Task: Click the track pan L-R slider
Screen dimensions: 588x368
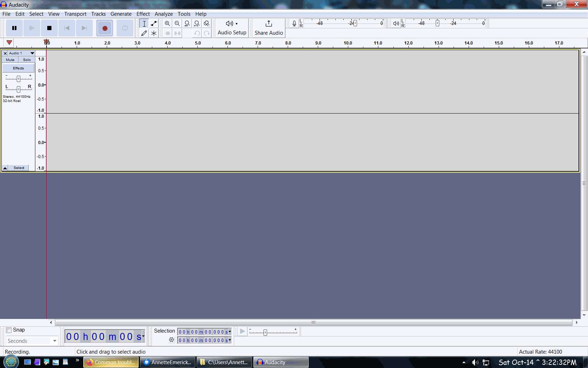Action: pyautogui.click(x=19, y=89)
